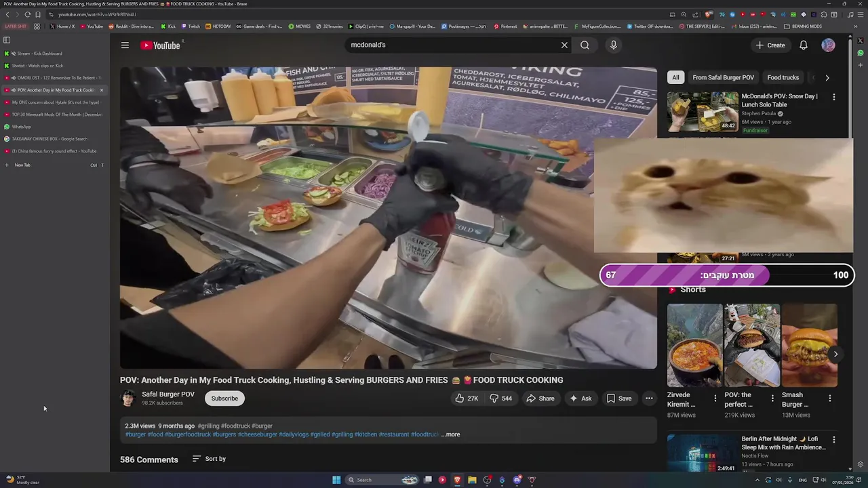868x488 pixels.
Task: Open Safal Burger POV channel name
Action: [x=167, y=394]
